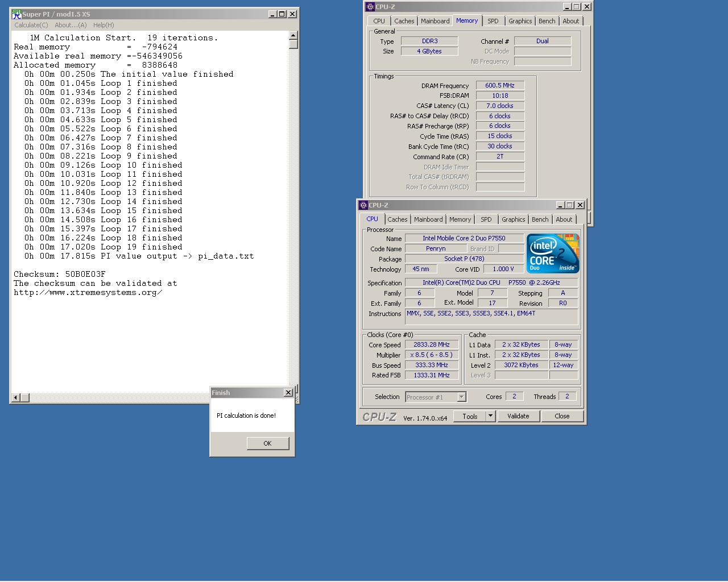The image size is (728, 582).
Task: Confirm the PI calculation done dialog with OK
Action: coord(268,443)
